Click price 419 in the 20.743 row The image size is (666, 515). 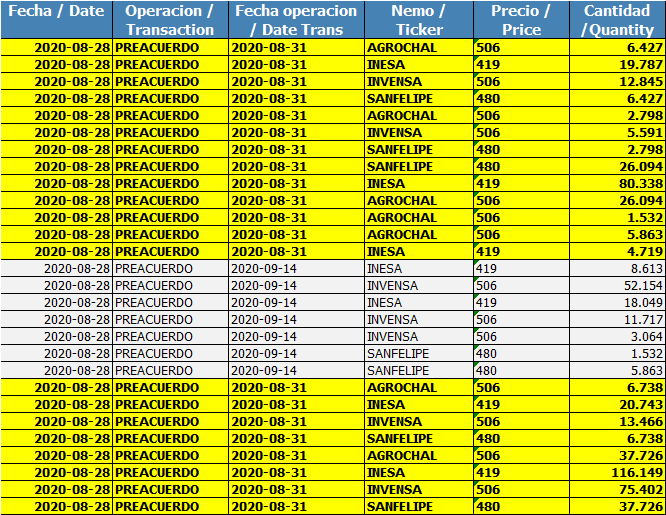[x=522, y=405]
